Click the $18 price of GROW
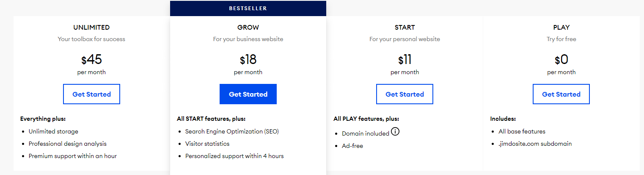644x175 pixels. tap(248, 60)
